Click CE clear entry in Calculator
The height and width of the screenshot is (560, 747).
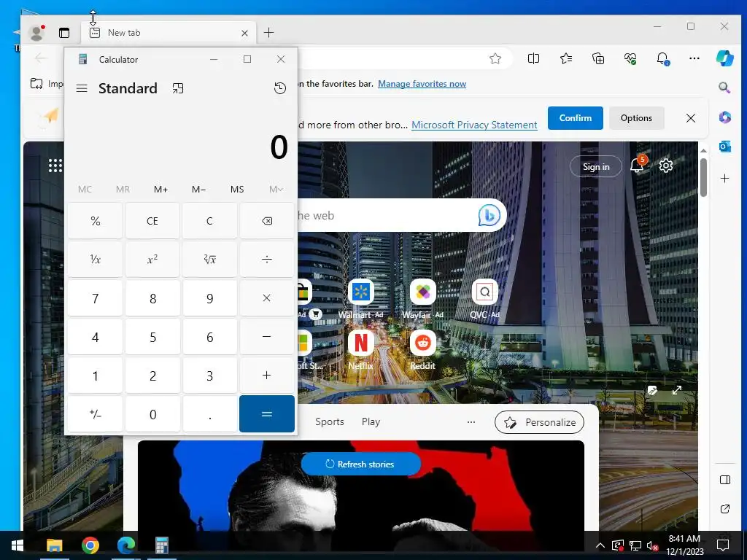[x=152, y=221]
